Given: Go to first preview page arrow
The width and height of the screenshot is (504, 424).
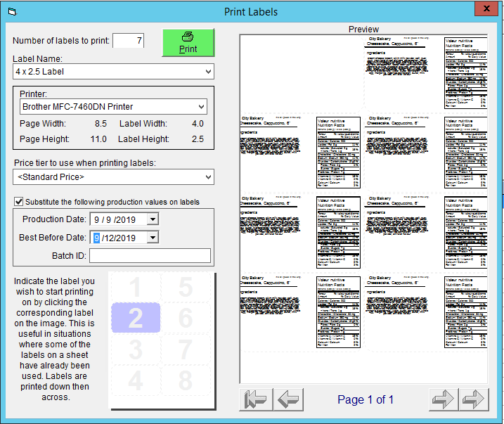Looking at the screenshot, I should click(256, 399).
